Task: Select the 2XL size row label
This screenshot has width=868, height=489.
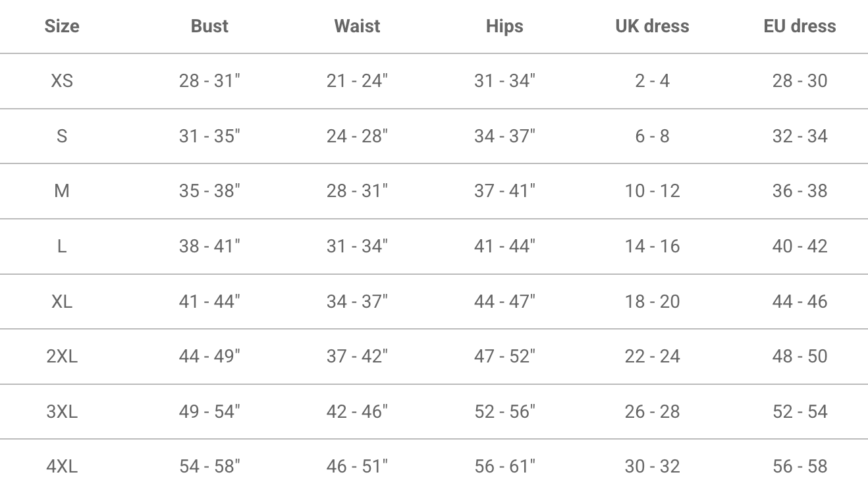Action: [62, 357]
